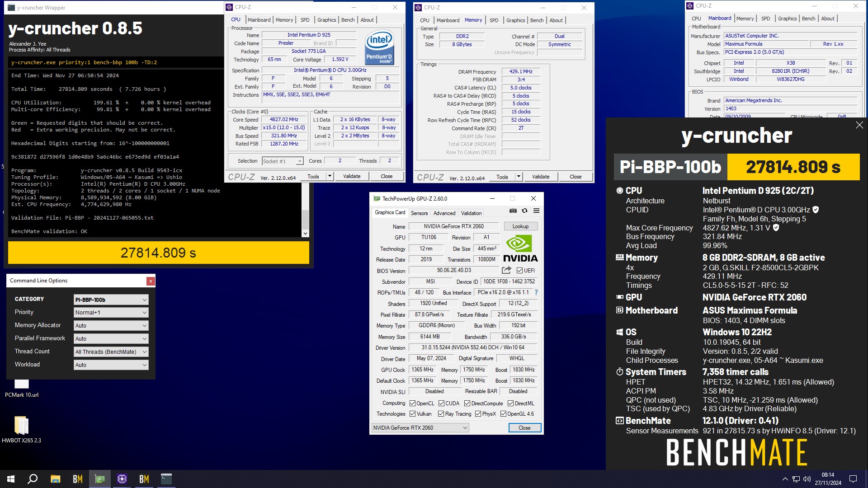Toggle the Ray Tracing checkbox

point(441,414)
